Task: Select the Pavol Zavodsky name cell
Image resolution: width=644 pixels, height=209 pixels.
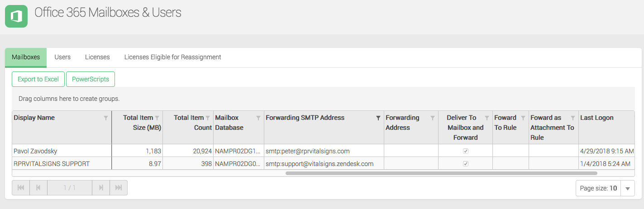Action: [x=62, y=151]
